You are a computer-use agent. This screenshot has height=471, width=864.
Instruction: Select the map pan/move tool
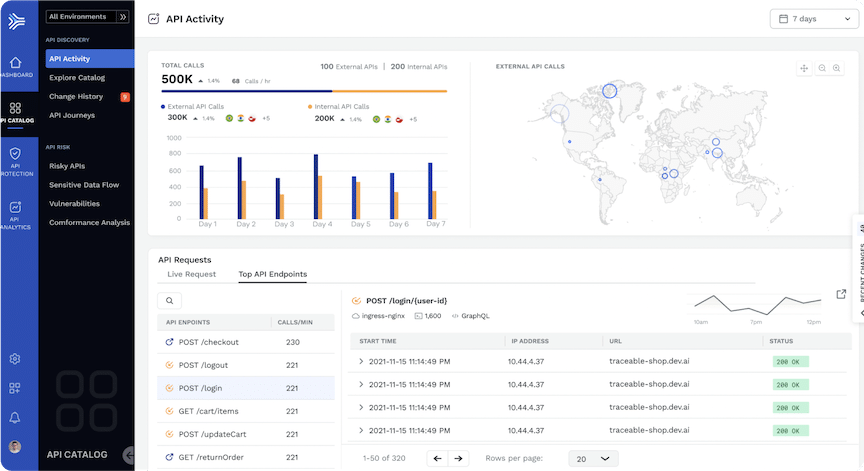pos(803,68)
